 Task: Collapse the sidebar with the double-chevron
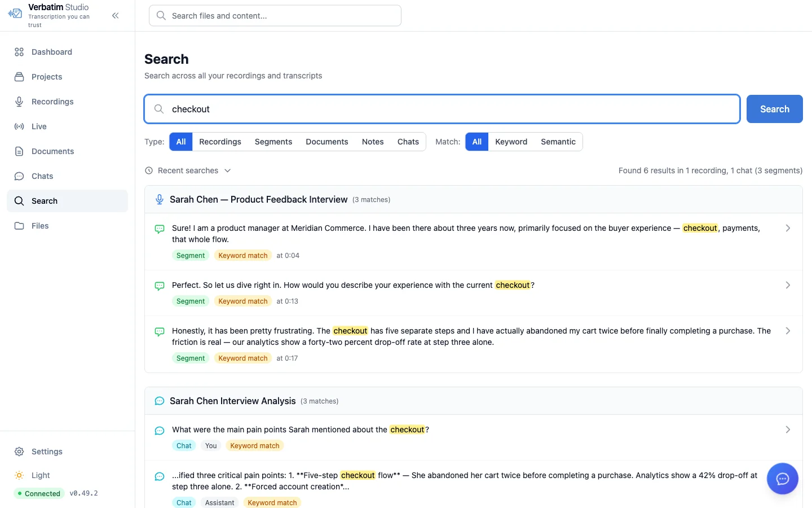(x=116, y=15)
